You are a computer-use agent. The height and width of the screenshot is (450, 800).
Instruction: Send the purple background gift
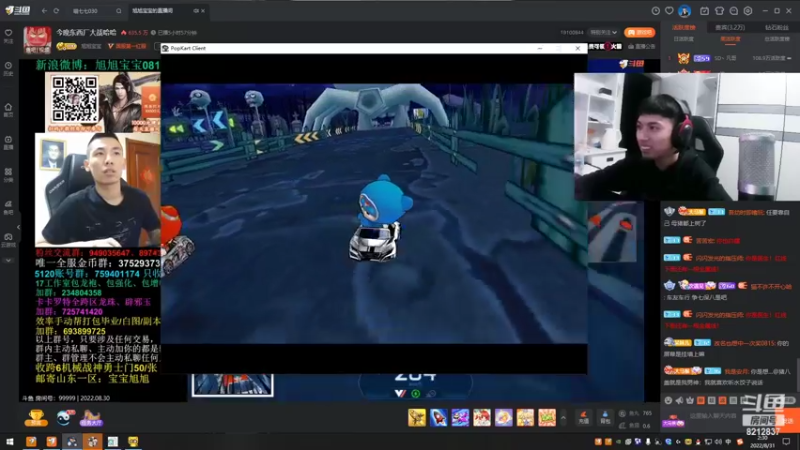click(x=504, y=417)
